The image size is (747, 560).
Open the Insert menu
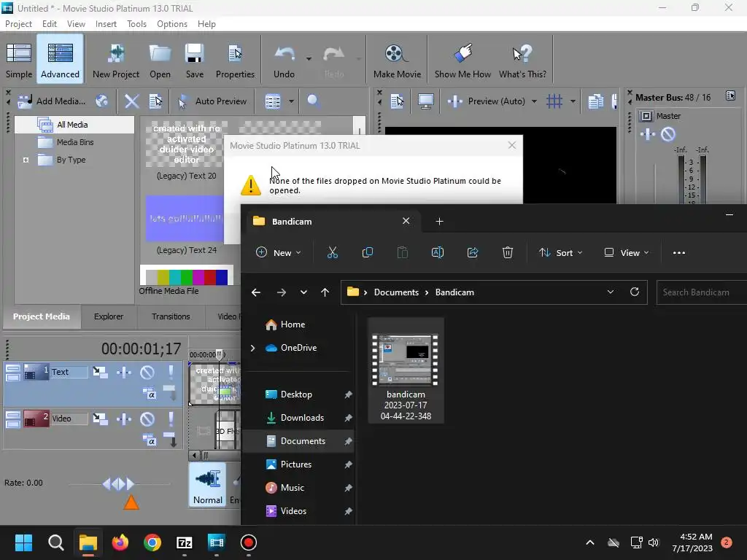[x=106, y=24]
